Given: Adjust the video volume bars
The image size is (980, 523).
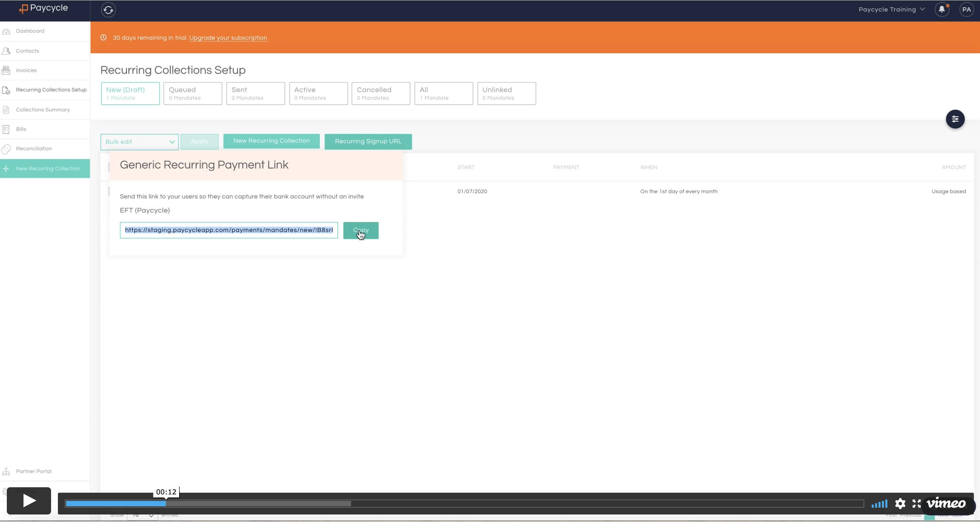Looking at the screenshot, I should (x=879, y=504).
